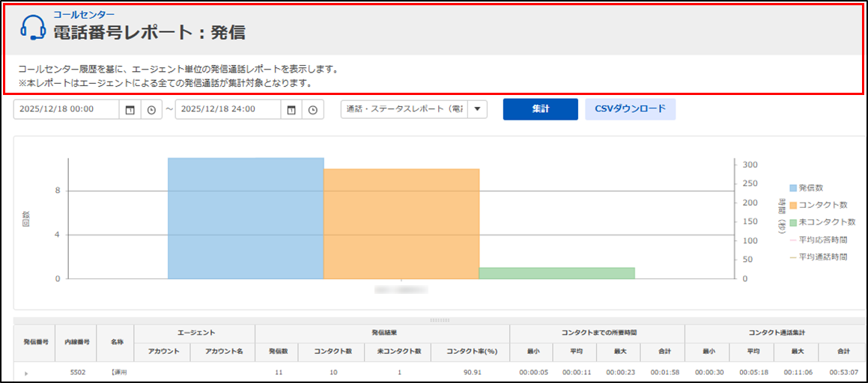Hide the 平均通話時間 line via legend
The image size is (868, 383).
point(818,257)
